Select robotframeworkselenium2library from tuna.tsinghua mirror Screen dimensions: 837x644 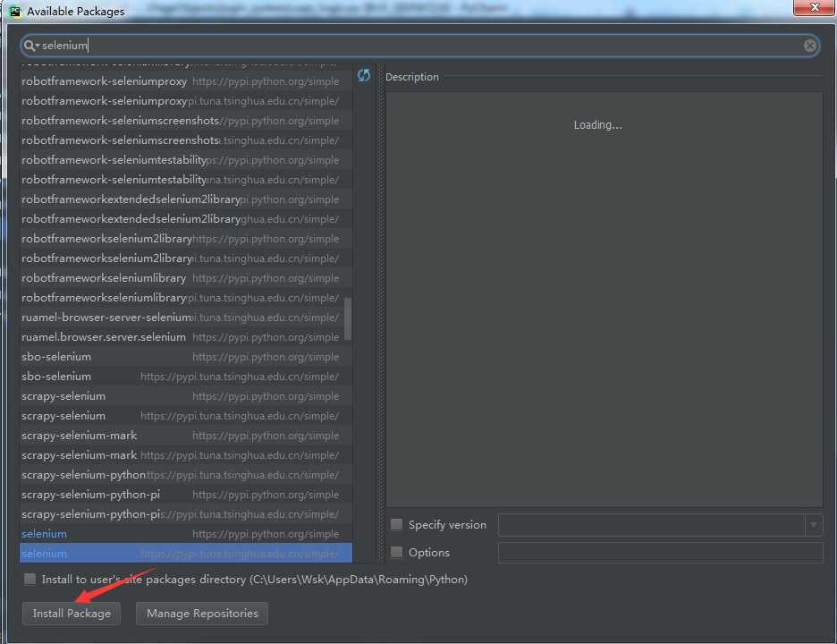coord(186,258)
